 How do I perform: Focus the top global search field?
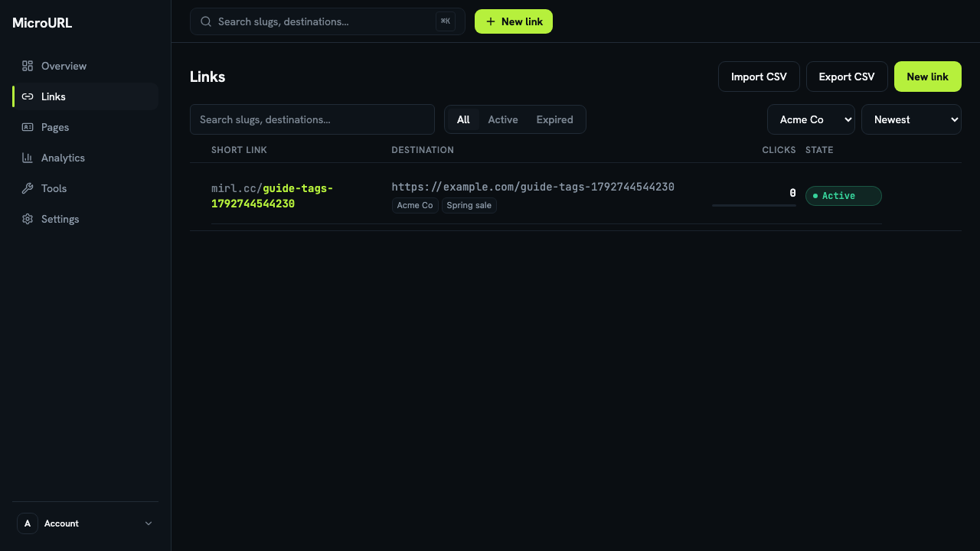pos(328,21)
